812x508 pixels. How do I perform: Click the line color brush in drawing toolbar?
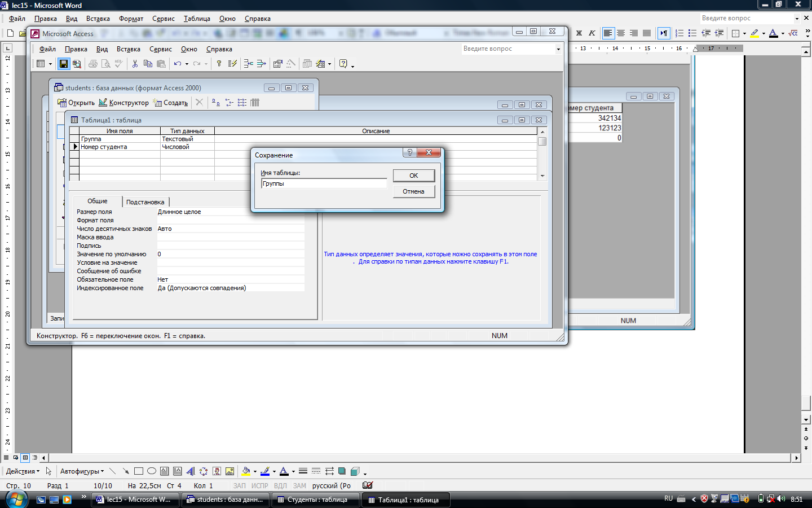[x=265, y=471]
